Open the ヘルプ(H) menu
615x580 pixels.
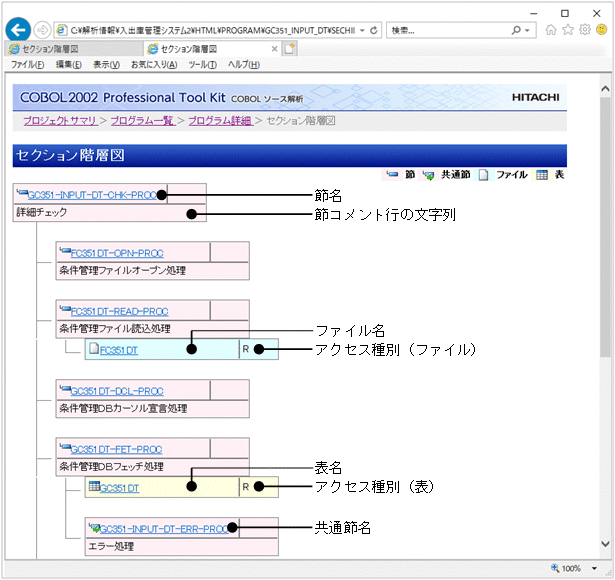244,65
